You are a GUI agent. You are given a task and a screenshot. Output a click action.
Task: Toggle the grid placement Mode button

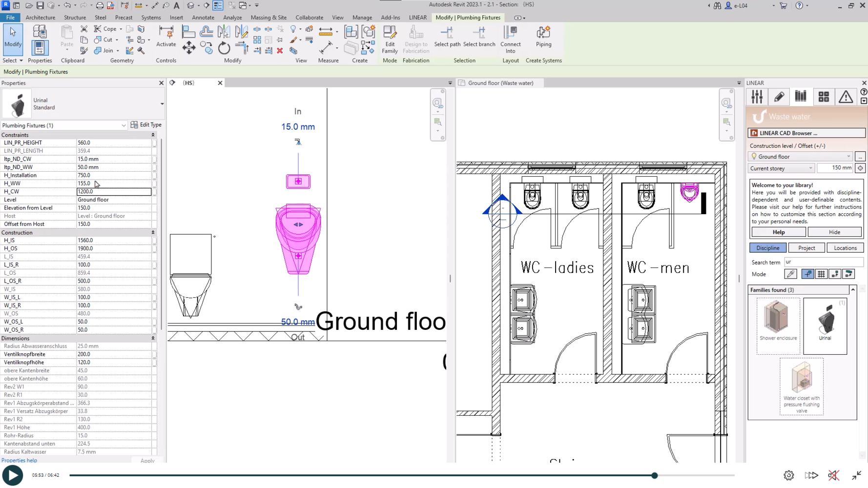point(822,274)
